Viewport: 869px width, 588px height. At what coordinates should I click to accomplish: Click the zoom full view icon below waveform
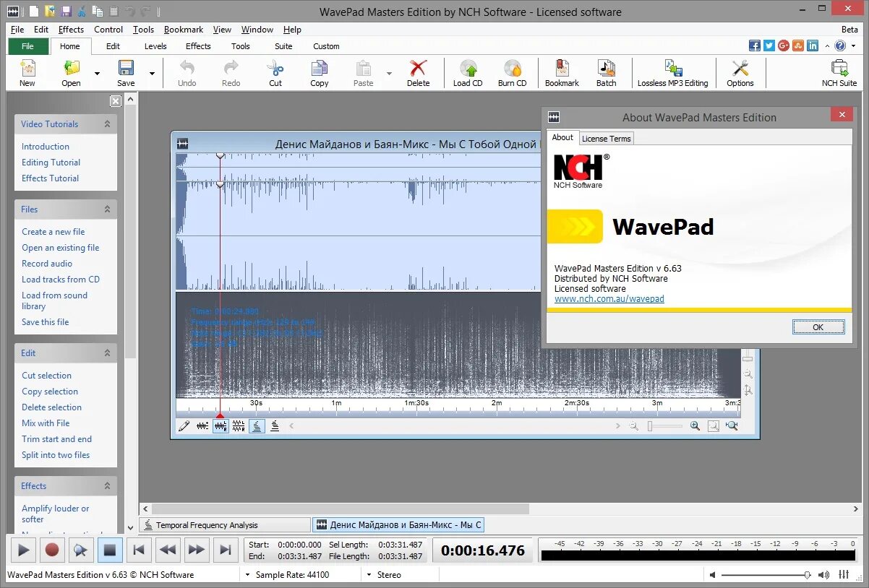[x=714, y=426]
